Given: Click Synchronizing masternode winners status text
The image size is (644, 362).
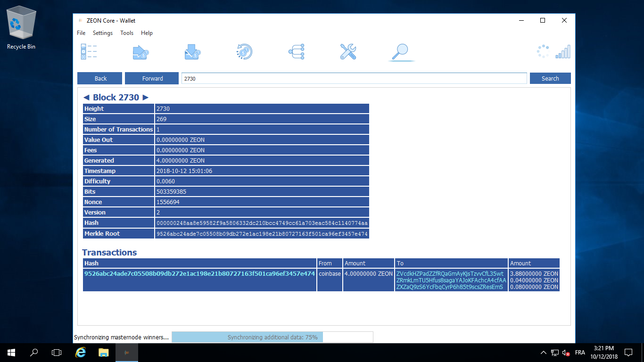Looking at the screenshot, I should point(121,337).
